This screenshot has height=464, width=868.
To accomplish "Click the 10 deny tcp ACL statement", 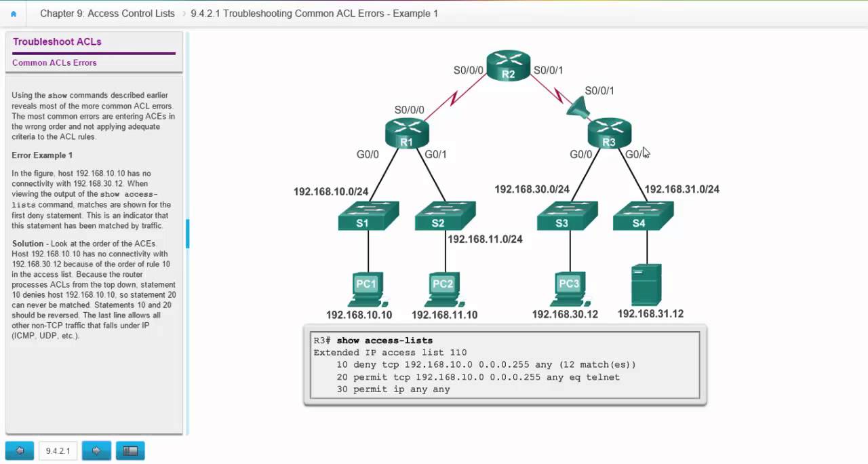I will pos(486,364).
